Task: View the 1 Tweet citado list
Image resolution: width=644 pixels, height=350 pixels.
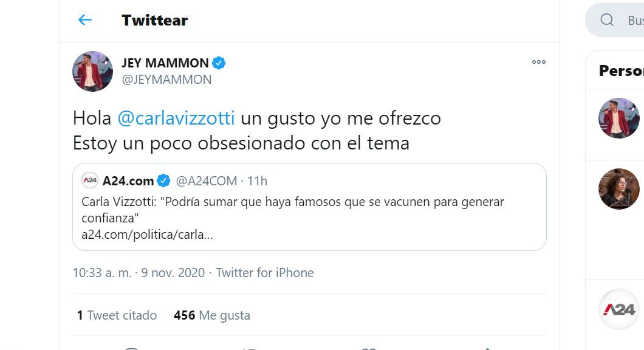Action: point(117,315)
